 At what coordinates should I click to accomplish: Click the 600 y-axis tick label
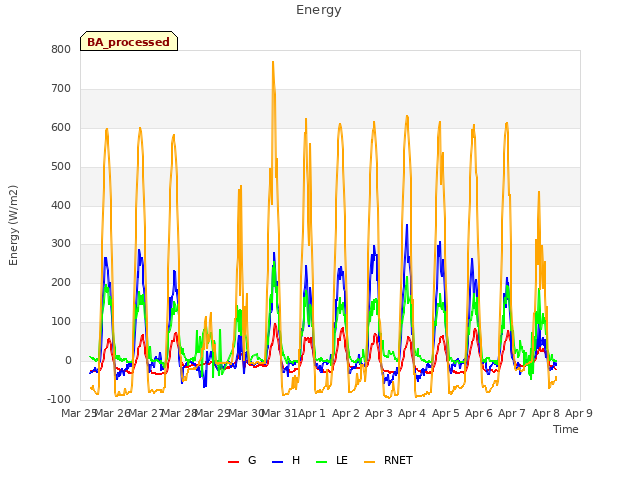61,127
